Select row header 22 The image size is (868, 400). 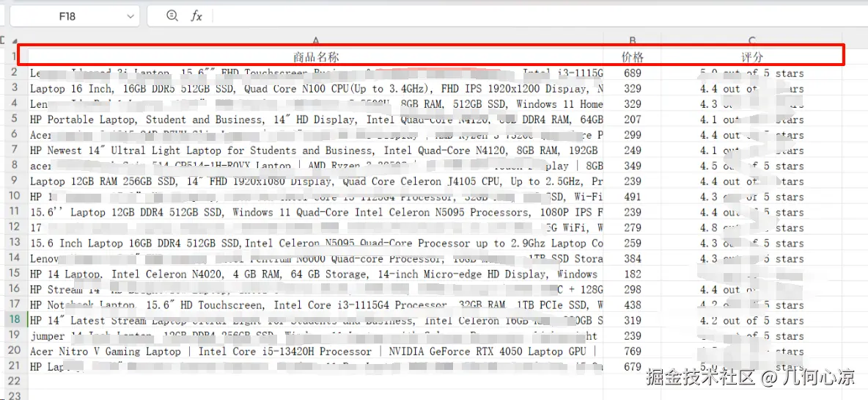click(14, 381)
